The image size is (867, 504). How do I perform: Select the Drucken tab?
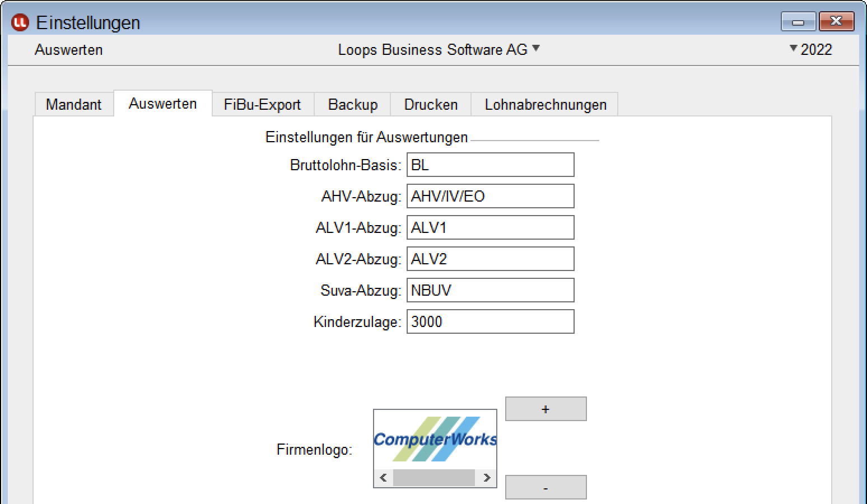tap(430, 104)
